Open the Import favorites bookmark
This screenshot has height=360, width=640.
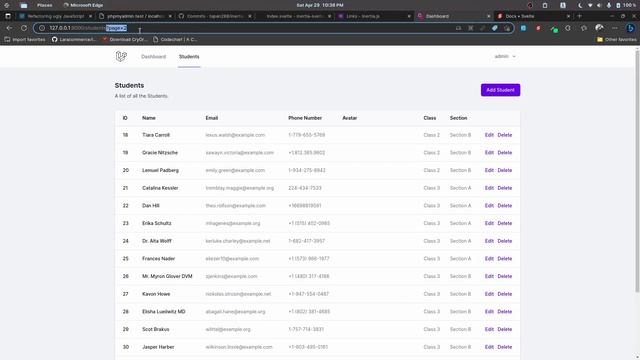(25, 40)
